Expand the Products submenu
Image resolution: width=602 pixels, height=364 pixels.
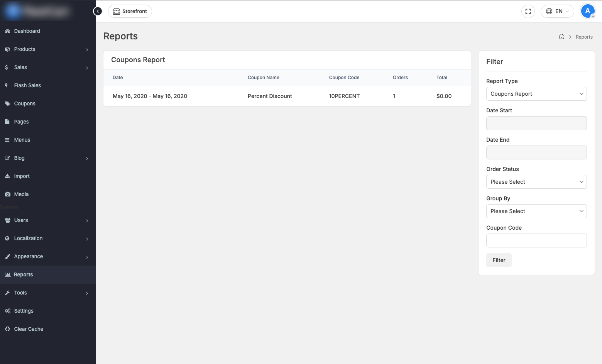tap(87, 50)
